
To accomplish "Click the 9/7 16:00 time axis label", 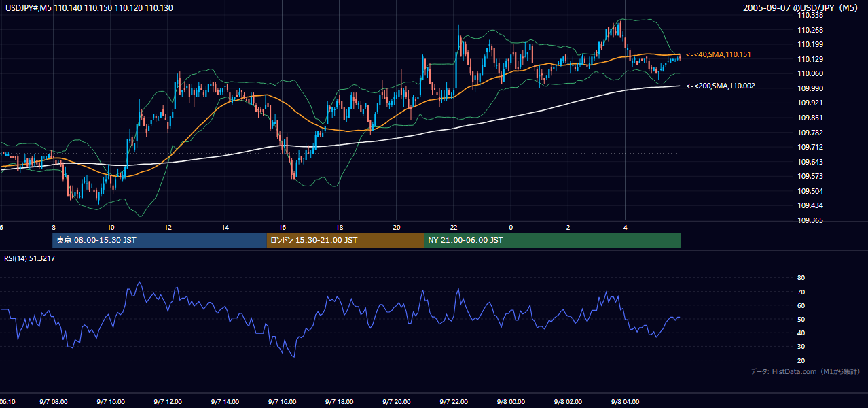I will 282,402.
